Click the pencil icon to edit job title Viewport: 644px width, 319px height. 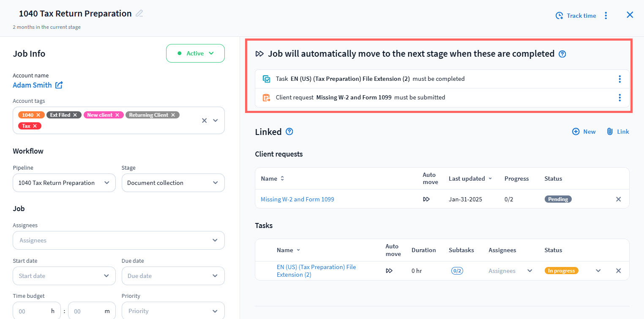139,14
